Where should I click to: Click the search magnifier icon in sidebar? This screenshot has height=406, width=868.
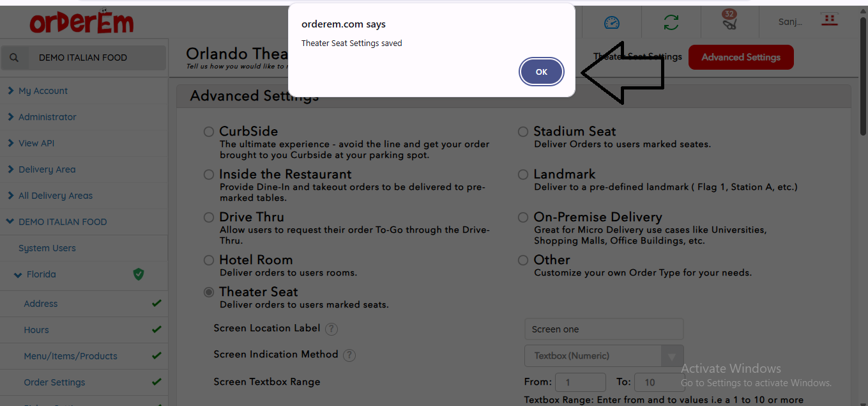15,58
